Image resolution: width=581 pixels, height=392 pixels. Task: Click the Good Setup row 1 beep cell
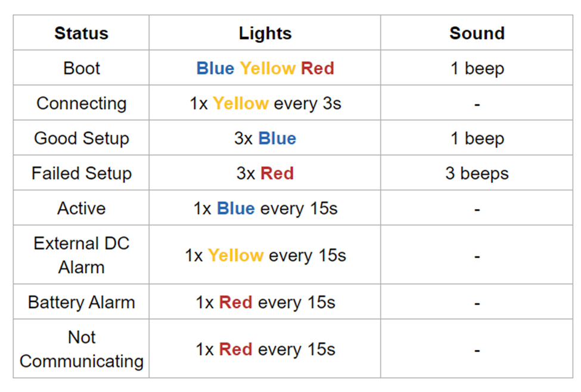tap(477, 138)
